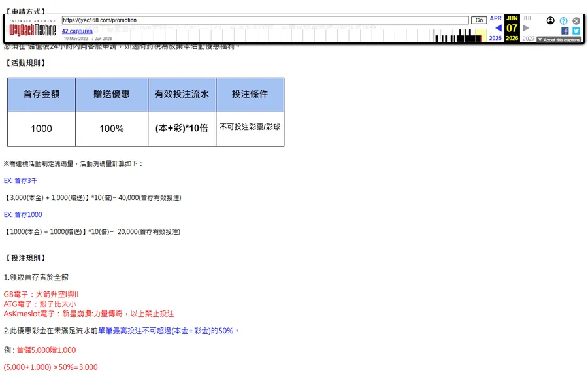Click the 2026 current year label
Screen dimensions: 588x377
pos(512,38)
